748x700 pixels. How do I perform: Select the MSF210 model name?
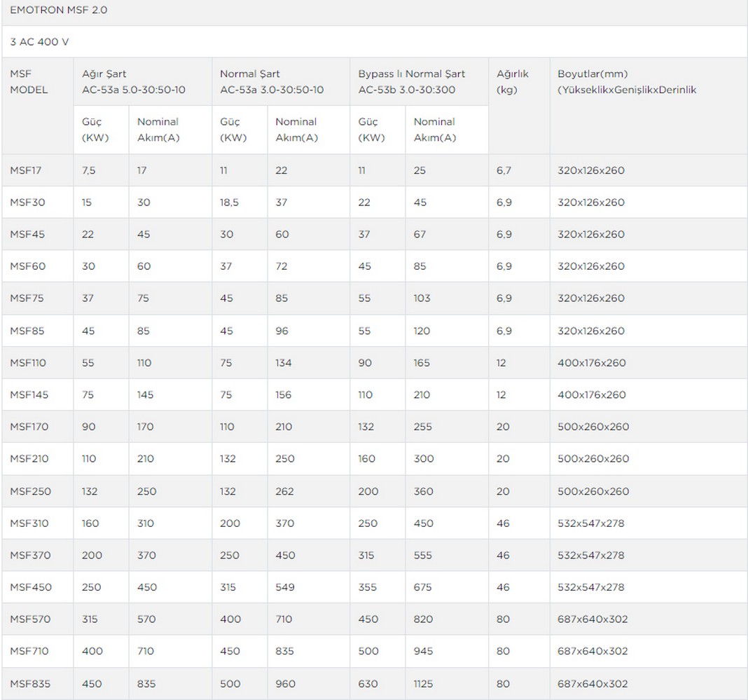(29, 458)
